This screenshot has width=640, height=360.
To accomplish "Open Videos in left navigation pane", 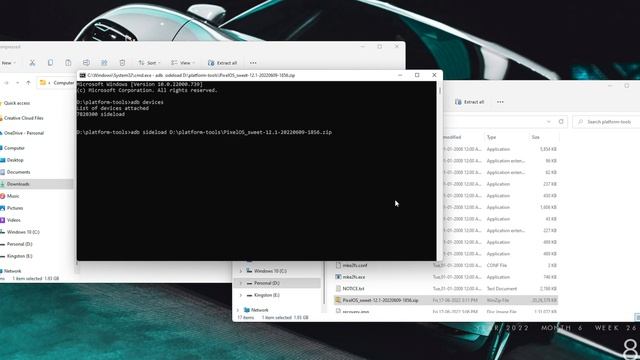I will pyautogui.click(x=13, y=220).
